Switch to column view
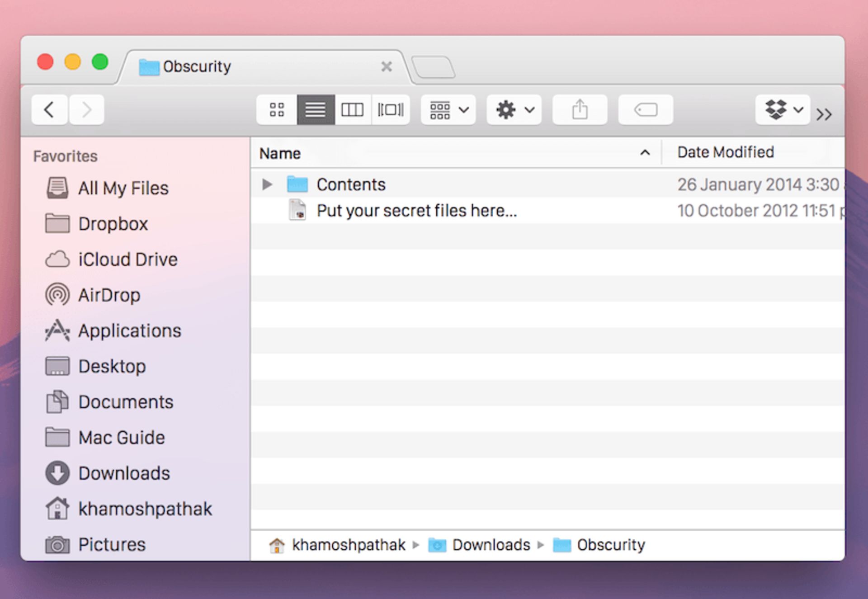868x599 pixels. [x=353, y=110]
